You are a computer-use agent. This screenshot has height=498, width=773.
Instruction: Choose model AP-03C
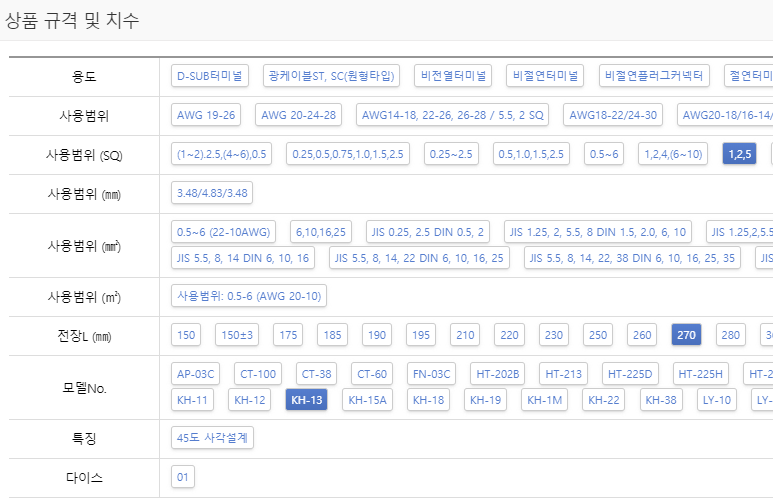[x=195, y=374]
